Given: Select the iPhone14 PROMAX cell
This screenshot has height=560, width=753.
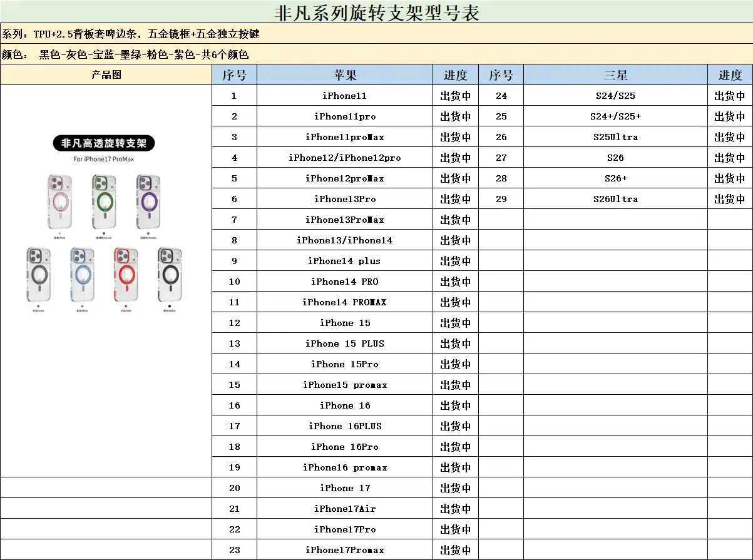Looking at the screenshot, I should [345, 302].
